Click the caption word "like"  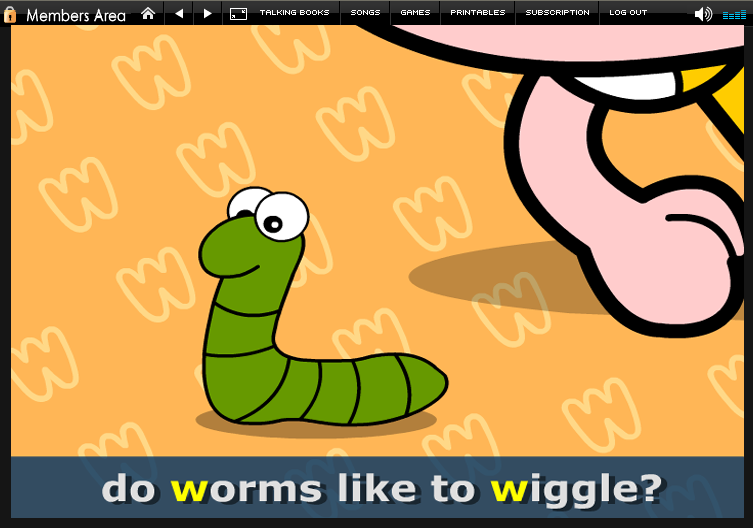click(377, 488)
